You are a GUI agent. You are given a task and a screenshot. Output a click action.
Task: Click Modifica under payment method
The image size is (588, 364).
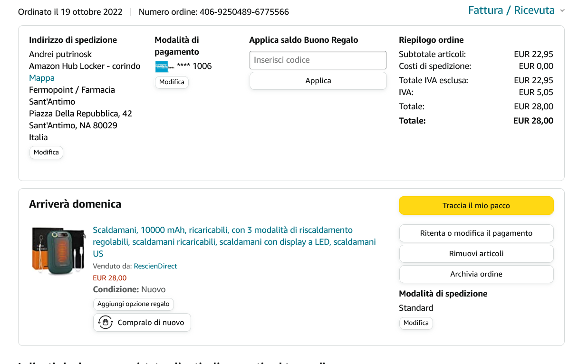pyautogui.click(x=172, y=82)
